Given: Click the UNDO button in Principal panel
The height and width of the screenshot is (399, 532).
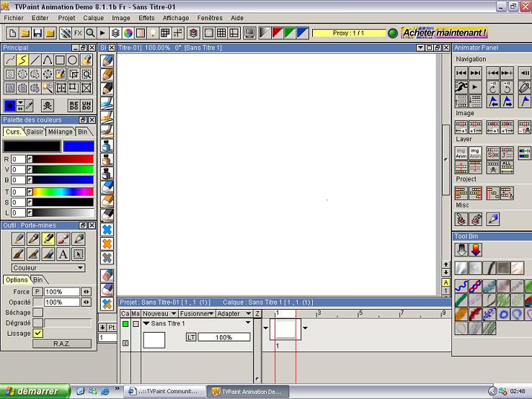Looking at the screenshot, I should click(87, 106).
